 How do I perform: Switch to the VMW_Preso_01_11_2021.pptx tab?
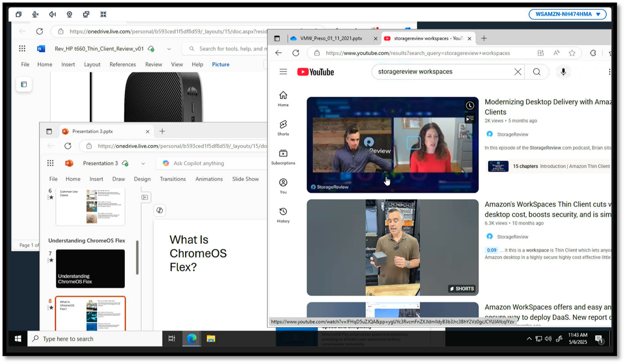point(331,39)
